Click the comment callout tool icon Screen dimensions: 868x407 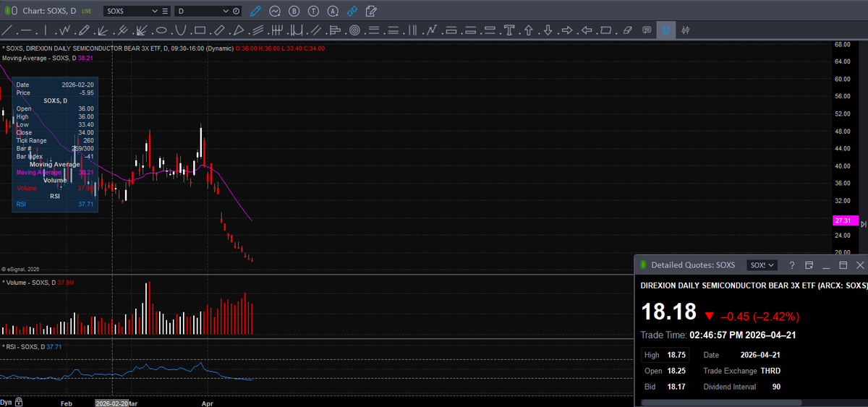[x=647, y=30]
